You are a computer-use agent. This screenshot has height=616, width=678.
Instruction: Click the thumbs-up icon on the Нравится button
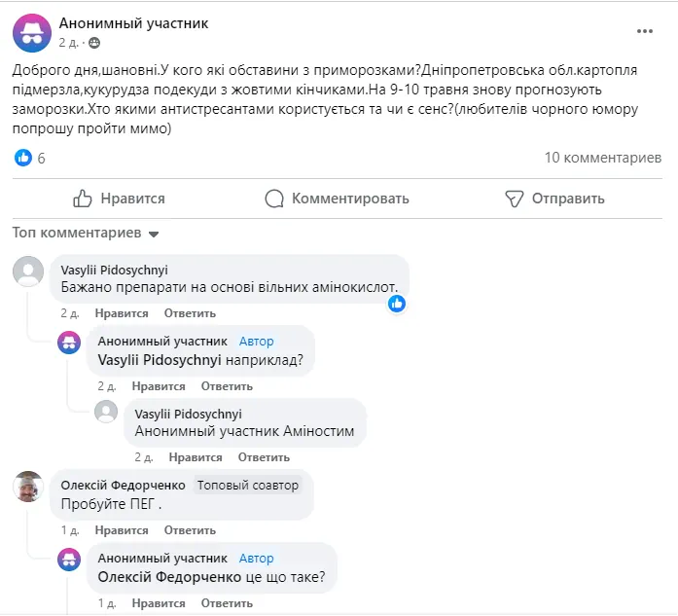pyautogui.click(x=84, y=199)
